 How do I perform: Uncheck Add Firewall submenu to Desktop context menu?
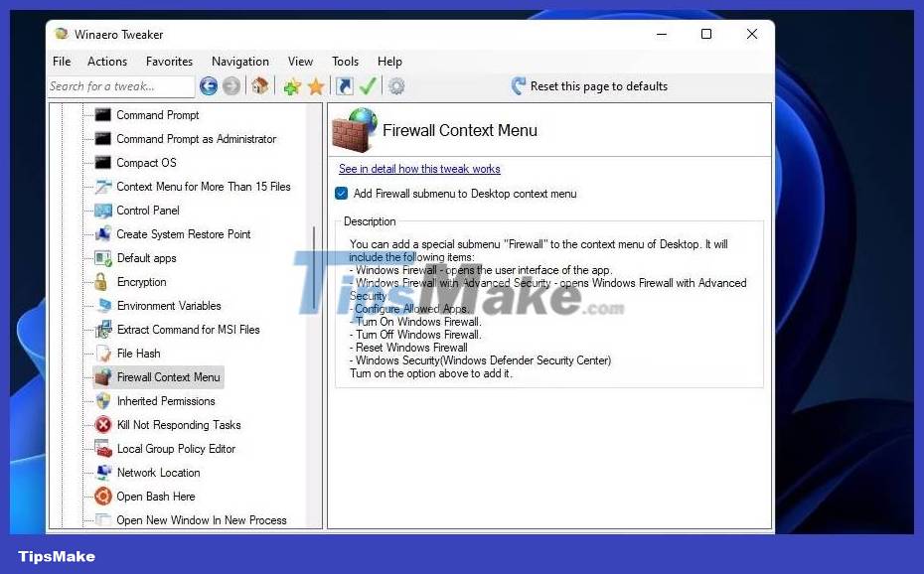(x=343, y=195)
